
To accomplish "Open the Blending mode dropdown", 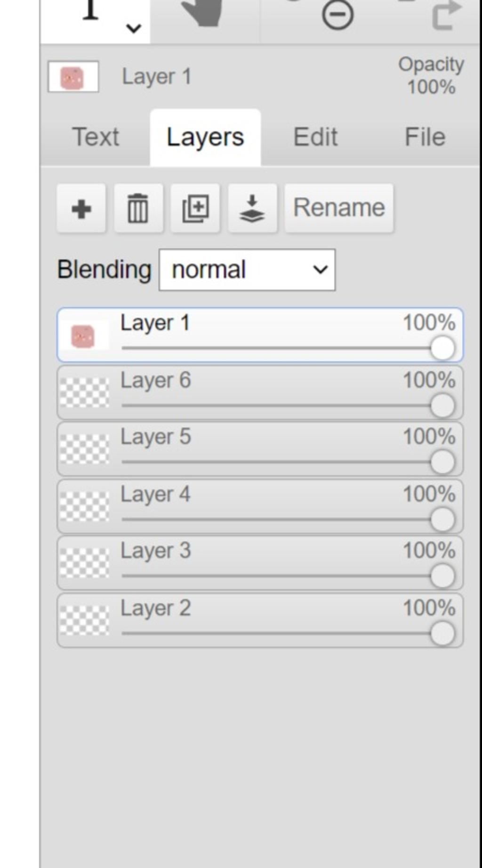I will point(247,270).
